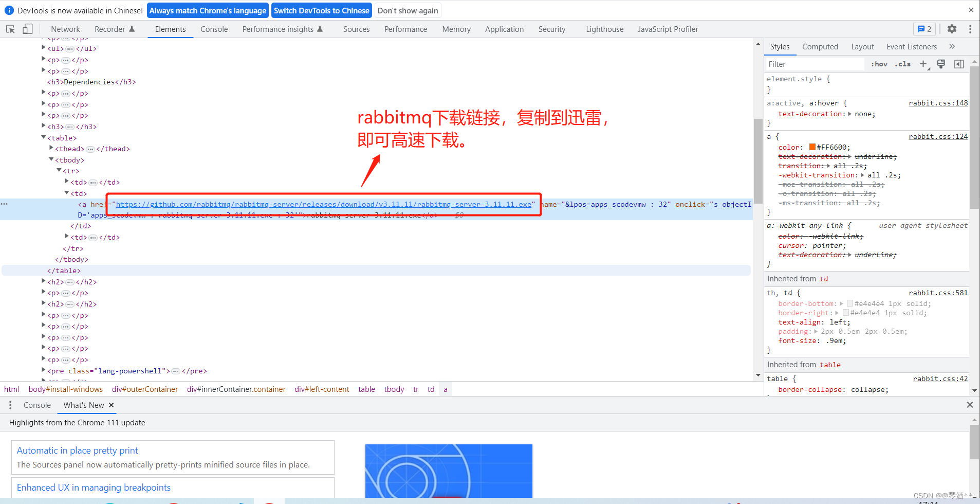Open rabbit.css:581 source link
The height and width of the screenshot is (504, 980).
(938, 293)
